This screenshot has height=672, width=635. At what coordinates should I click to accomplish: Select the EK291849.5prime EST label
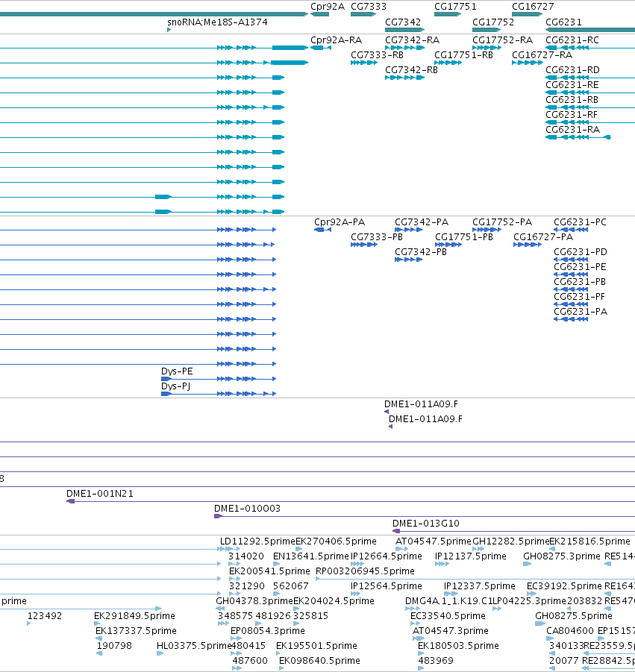pyautogui.click(x=134, y=617)
